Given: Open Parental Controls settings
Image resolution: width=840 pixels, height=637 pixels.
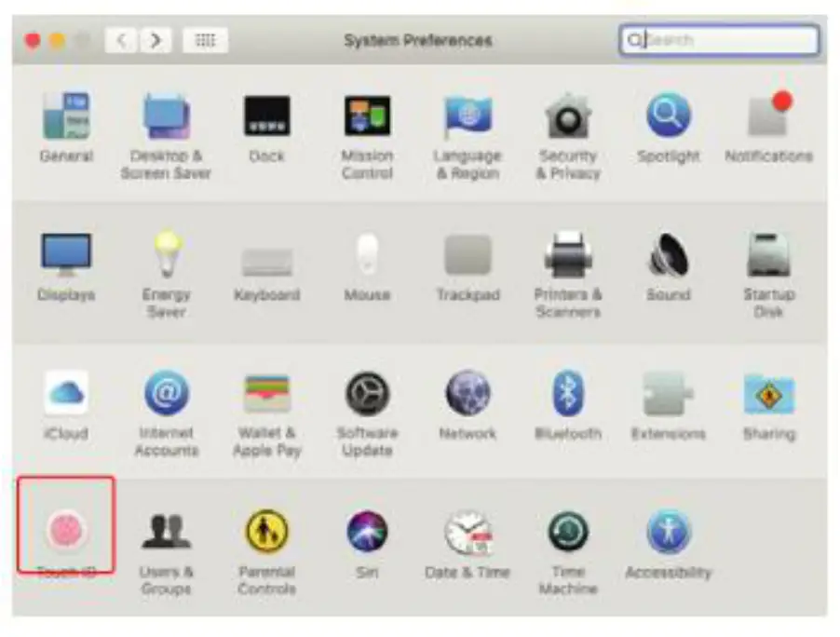Looking at the screenshot, I should pyautogui.click(x=266, y=531).
